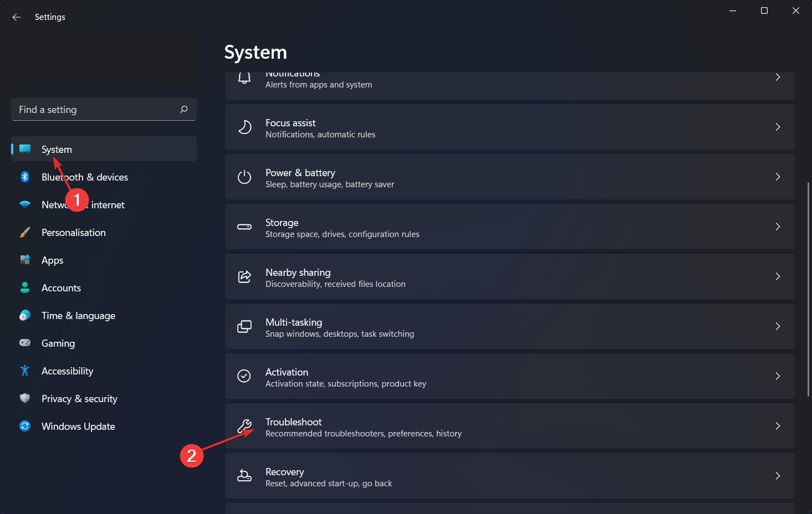Click the Notifications bell icon
The image size is (812, 514).
tap(244, 78)
